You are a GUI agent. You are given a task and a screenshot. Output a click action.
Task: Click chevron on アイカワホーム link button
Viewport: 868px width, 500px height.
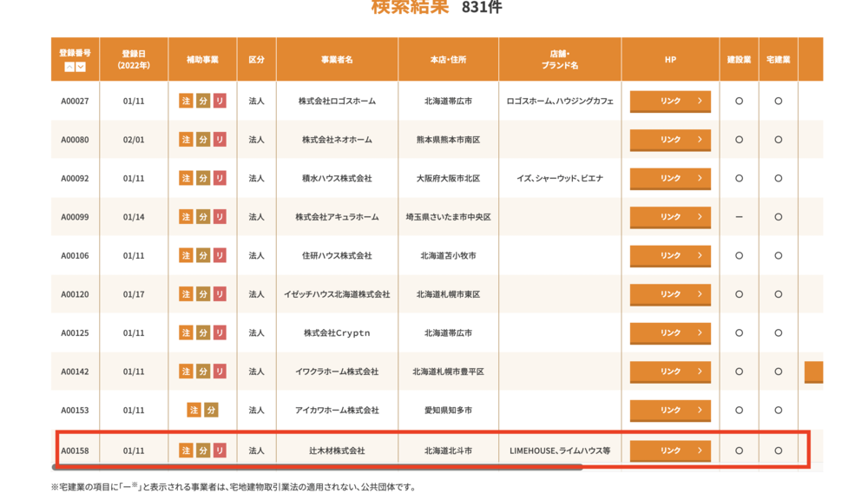700,411
